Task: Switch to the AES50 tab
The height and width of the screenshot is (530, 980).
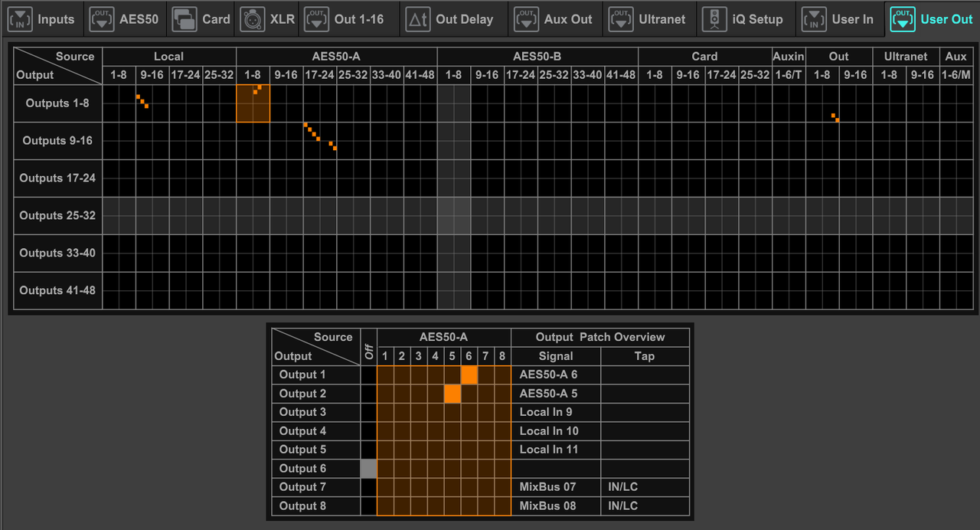Action: coord(125,19)
